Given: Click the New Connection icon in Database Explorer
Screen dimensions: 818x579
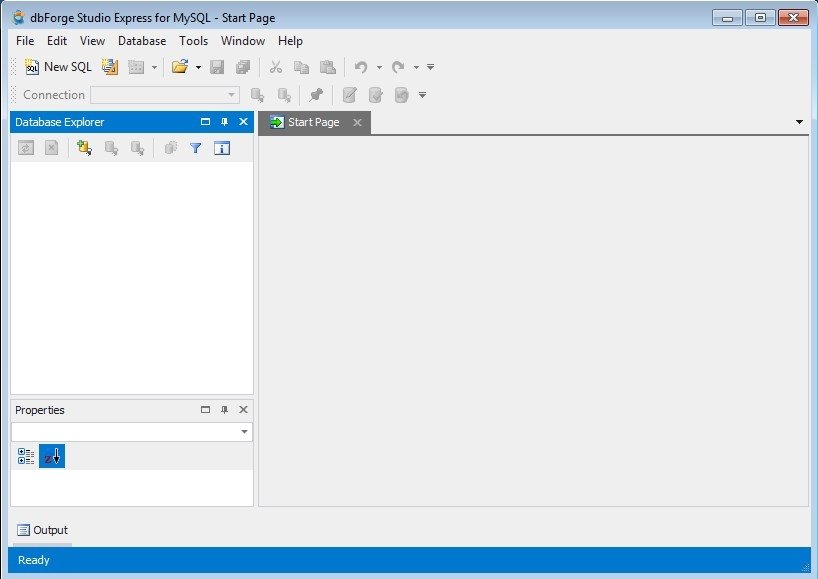Looking at the screenshot, I should tap(85, 148).
